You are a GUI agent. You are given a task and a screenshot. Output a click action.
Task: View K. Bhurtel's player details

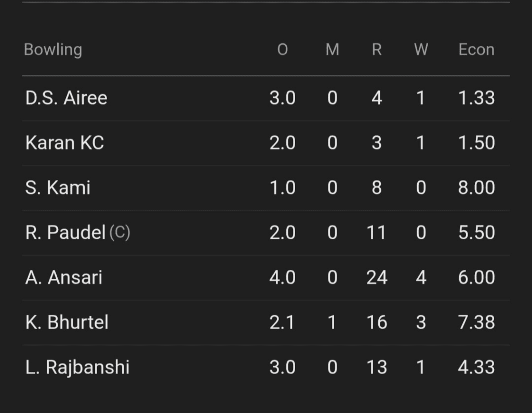pyautogui.click(x=66, y=322)
